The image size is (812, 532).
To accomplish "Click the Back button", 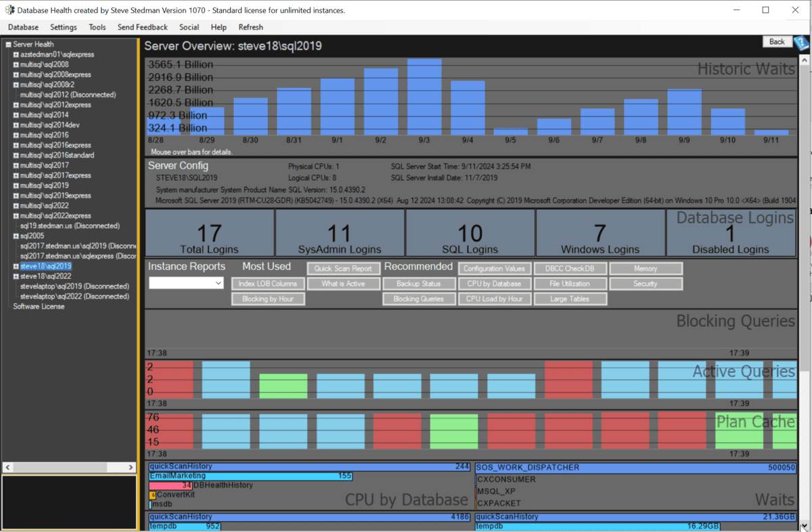I will 777,41.
